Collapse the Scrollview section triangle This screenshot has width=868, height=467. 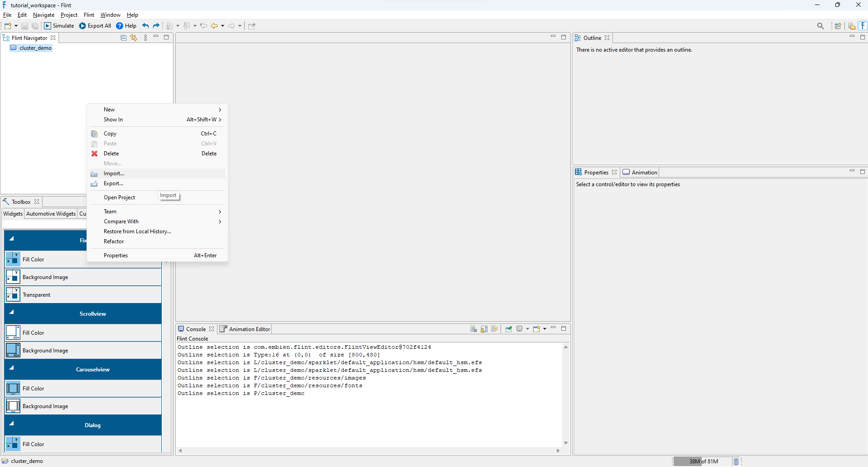(x=11, y=312)
